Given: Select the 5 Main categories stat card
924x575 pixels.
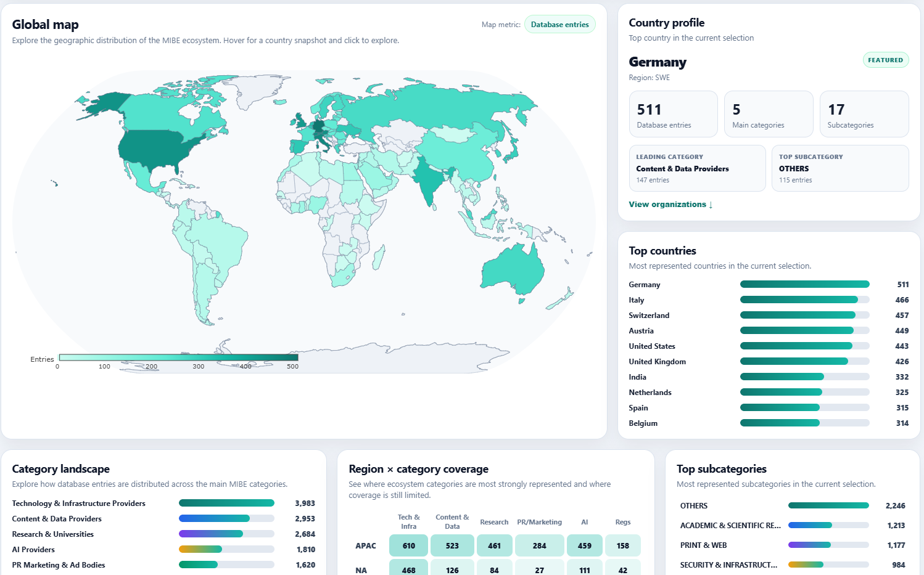Looking at the screenshot, I should pyautogui.click(x=769, y=114).
